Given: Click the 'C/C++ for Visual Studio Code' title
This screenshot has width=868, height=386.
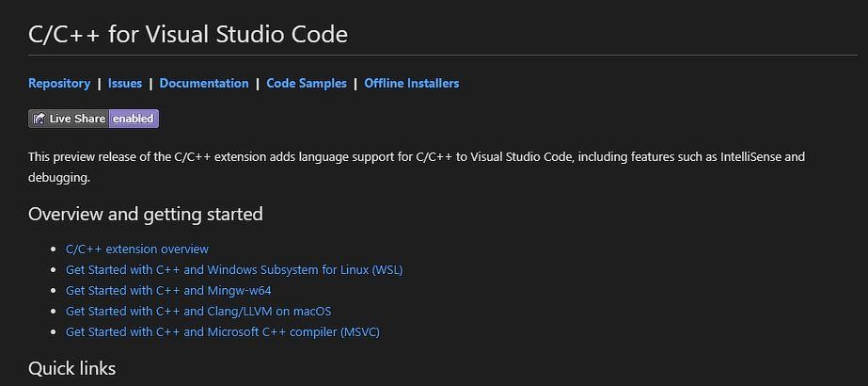Looking at the screenshot, I should pyautogui.click(x=188, y=35).
